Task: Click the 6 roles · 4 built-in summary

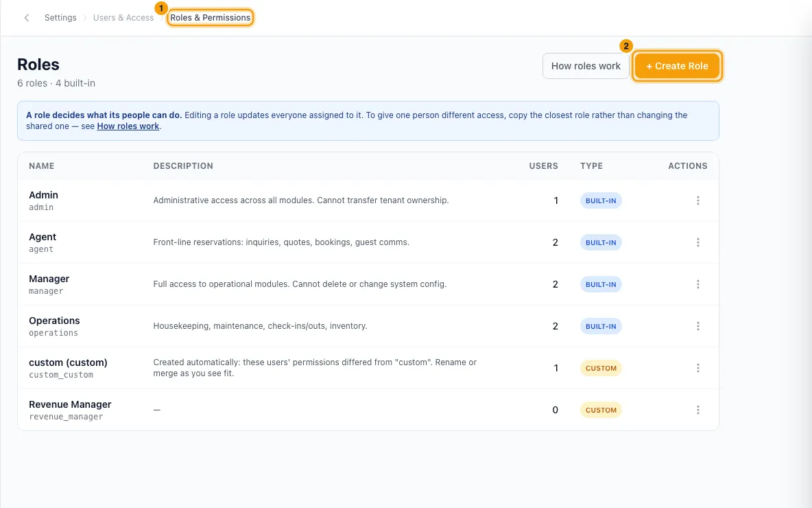Action: point(56,83)
